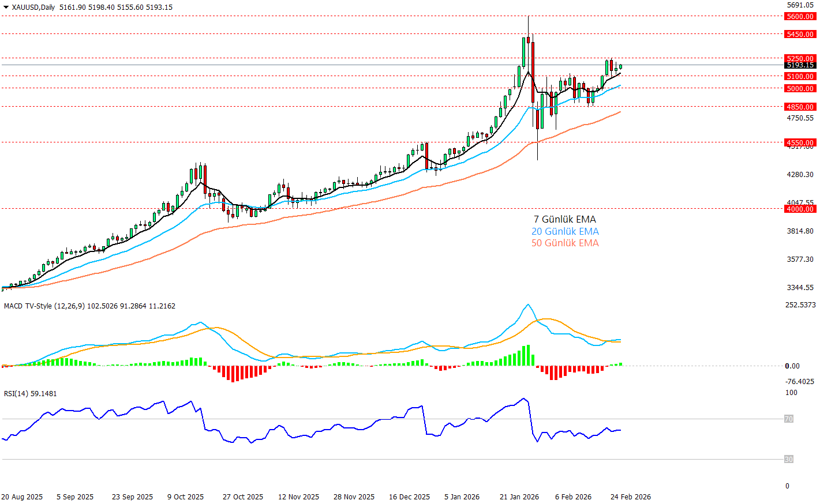The image size is (820, 504).
Task: Click the orange 50 Günlük EMA legend
Action: (x=564, y=243)
